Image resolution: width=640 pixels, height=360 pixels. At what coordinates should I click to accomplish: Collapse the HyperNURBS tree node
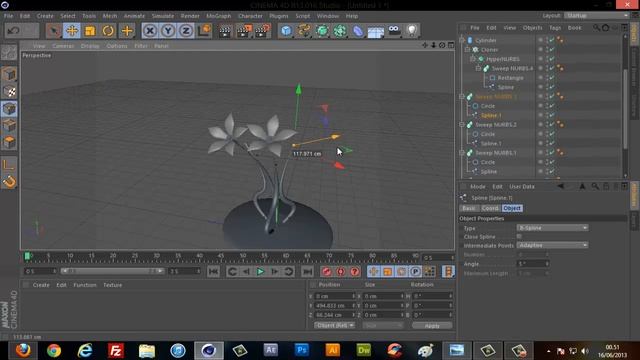[x=473, y=59]
